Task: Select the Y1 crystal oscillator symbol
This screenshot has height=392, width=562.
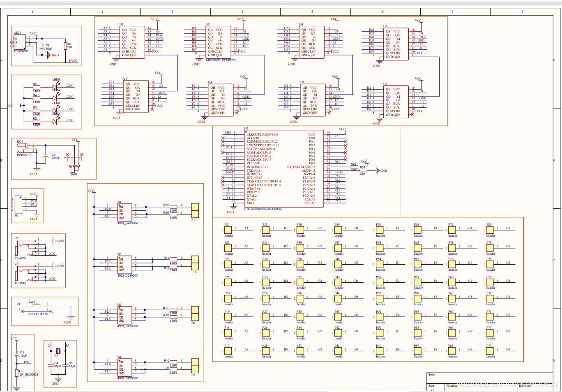Action: (x=58, y=351)
